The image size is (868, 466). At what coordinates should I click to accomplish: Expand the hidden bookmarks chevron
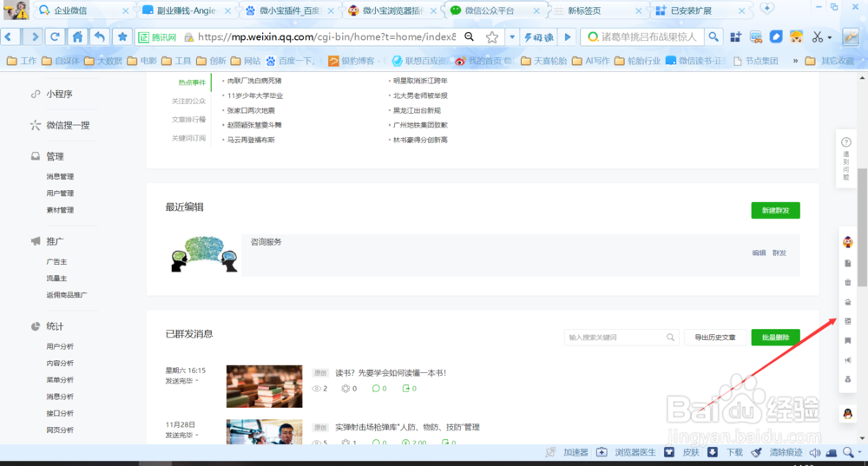795,61
